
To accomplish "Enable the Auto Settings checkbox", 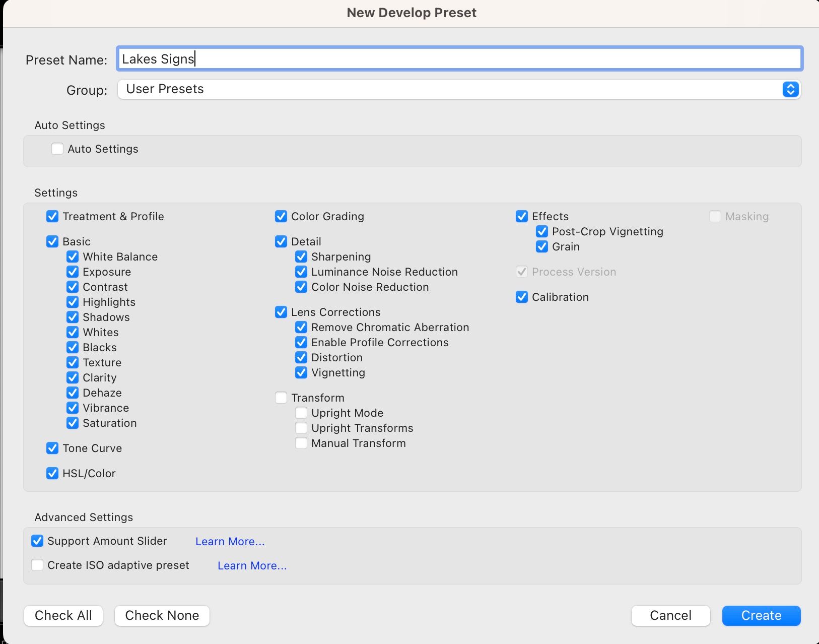I will coord(57,149).
